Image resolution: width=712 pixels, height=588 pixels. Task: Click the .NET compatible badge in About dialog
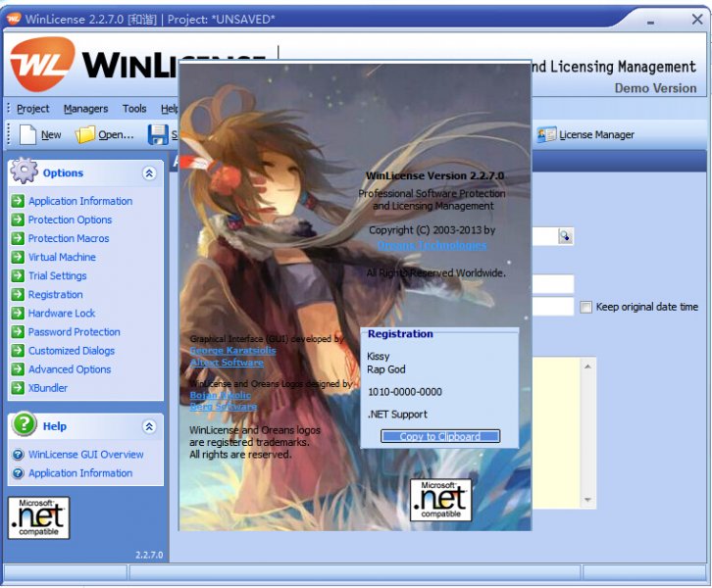click(440, 500)
